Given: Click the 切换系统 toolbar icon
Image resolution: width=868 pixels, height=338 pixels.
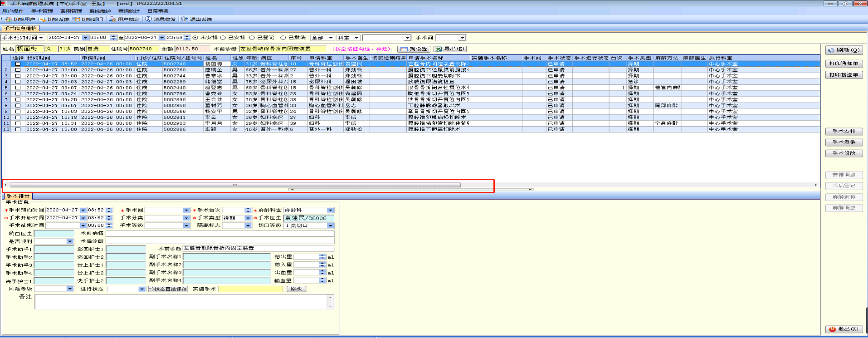Looking at the screenshot, I should pyautogui.click(x=42, y=19).
